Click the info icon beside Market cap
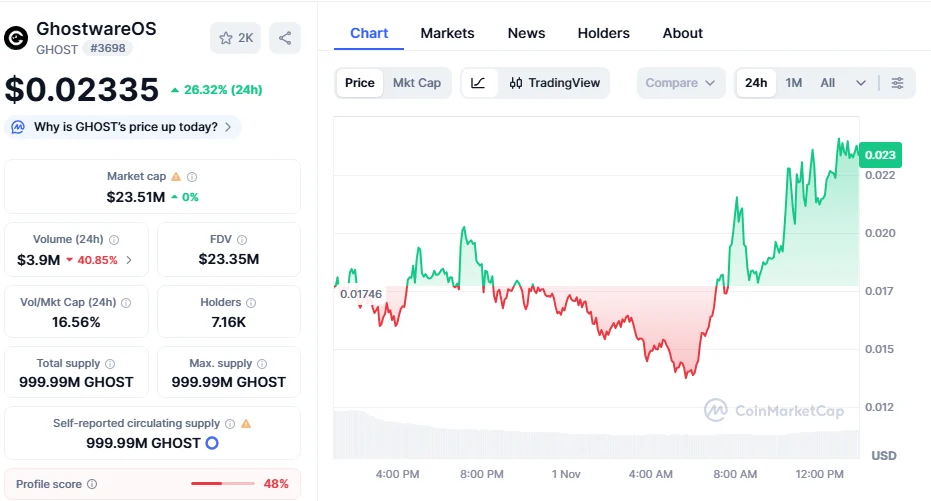The height and width of the screenshot is (501, 931). point(192,177)
